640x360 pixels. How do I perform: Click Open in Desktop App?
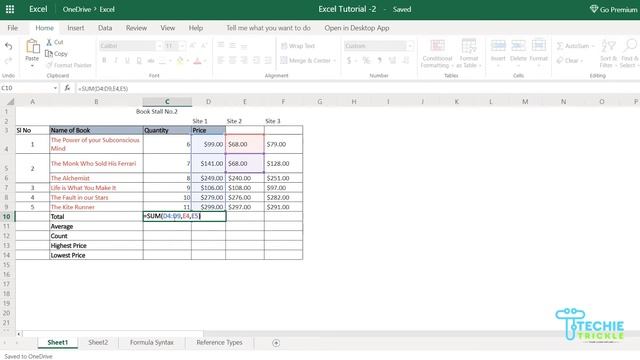coord(357,28)
